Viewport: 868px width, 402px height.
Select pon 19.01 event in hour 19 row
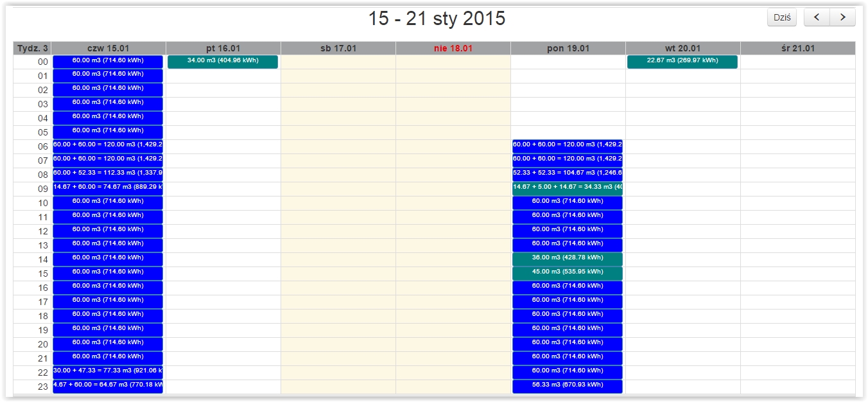coord(568,330)
